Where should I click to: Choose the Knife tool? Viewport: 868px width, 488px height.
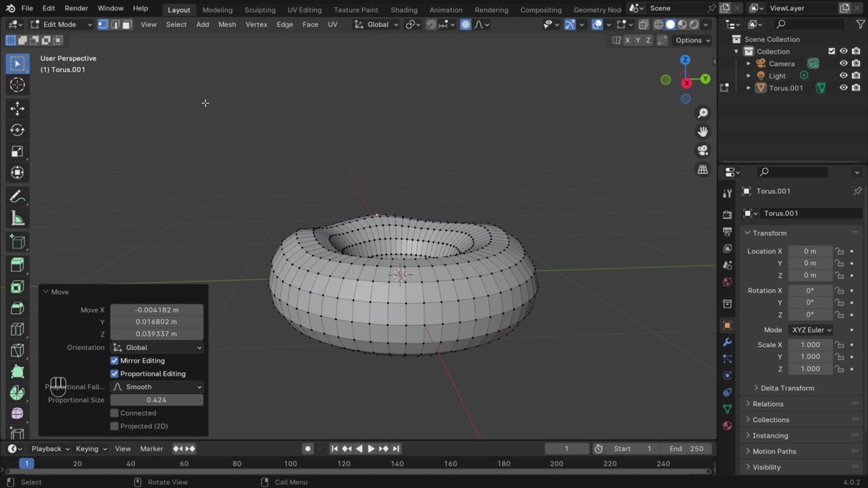coord(18,351)
